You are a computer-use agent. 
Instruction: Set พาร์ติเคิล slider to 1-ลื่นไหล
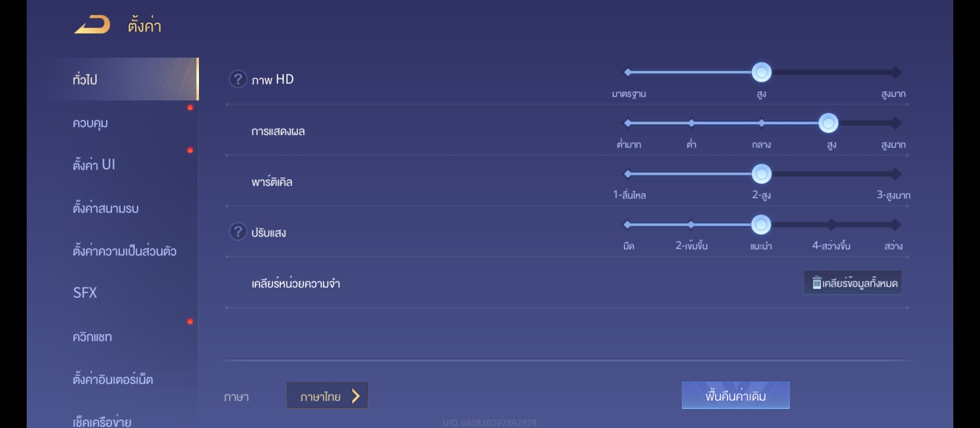point(628,174)
